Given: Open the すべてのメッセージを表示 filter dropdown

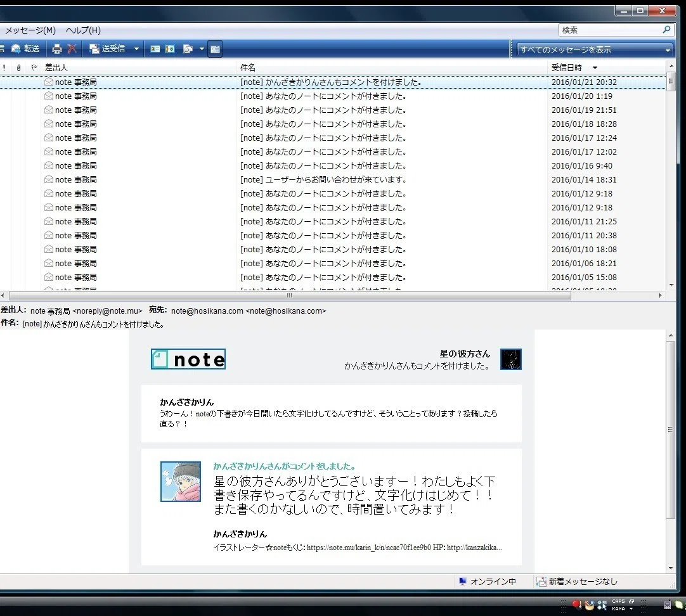Looking at the screenshot, I should (x=595, y=49).
